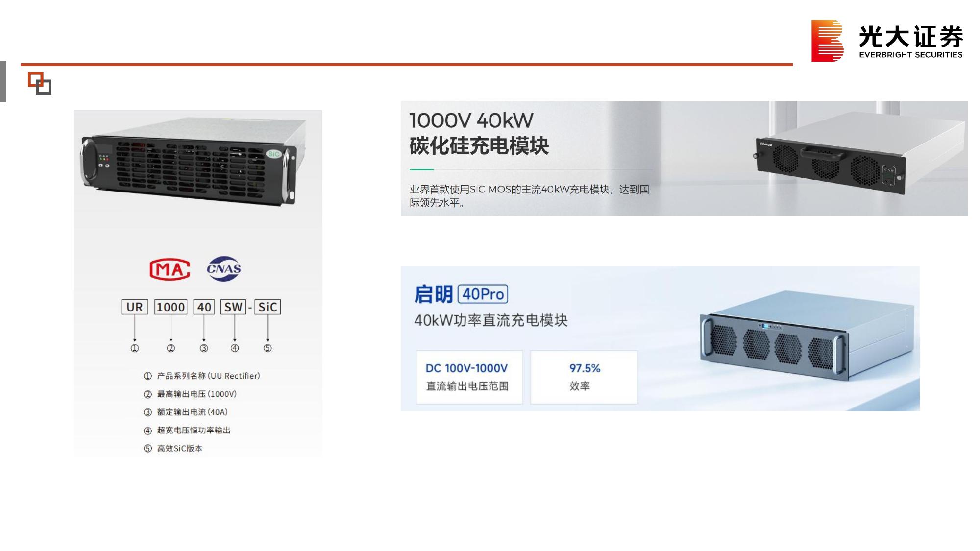
Task: Click the 97.5% efficiency card
Action: [x=584, y=377]
